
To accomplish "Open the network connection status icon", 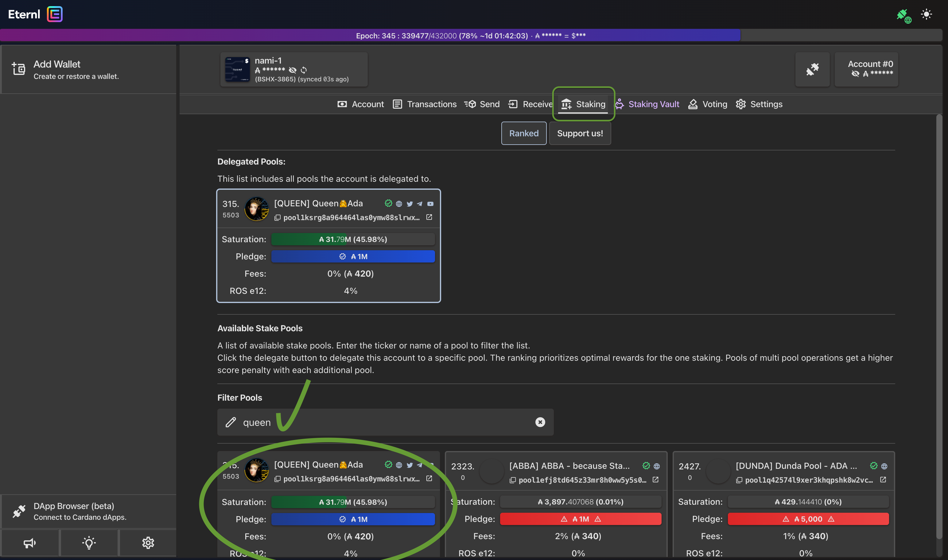I will (904, 16).
